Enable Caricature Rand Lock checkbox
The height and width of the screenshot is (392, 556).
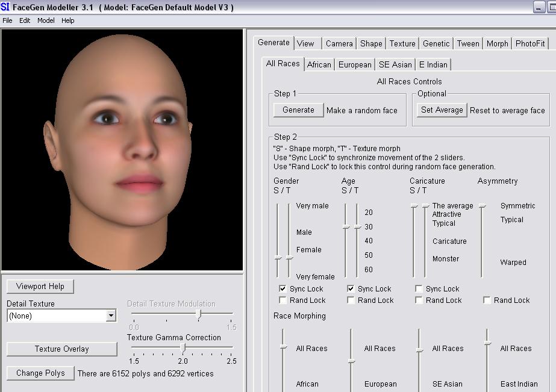(x=419, y=300)
